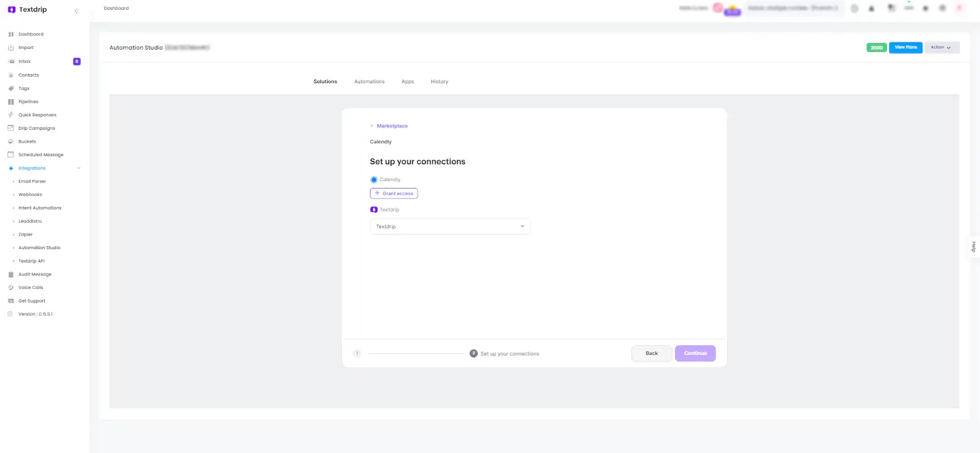This screenshot has height=453, width=980.
Task: Click the Dashboard breadcrumb link
Action: pos(116,9)
